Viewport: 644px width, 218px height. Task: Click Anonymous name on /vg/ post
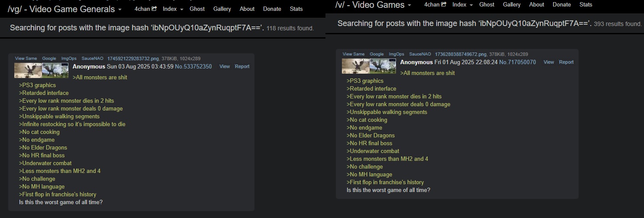(x=89, y=66)
